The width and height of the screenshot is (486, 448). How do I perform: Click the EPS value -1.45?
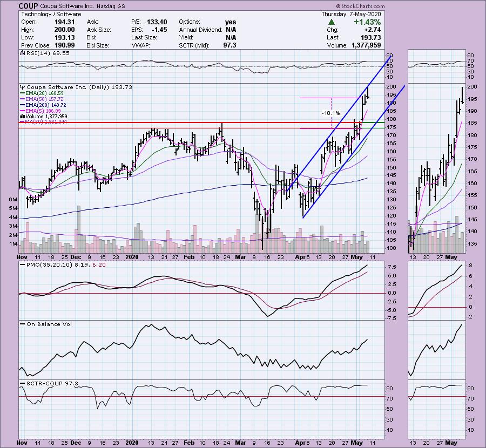[x=159, y=30]
